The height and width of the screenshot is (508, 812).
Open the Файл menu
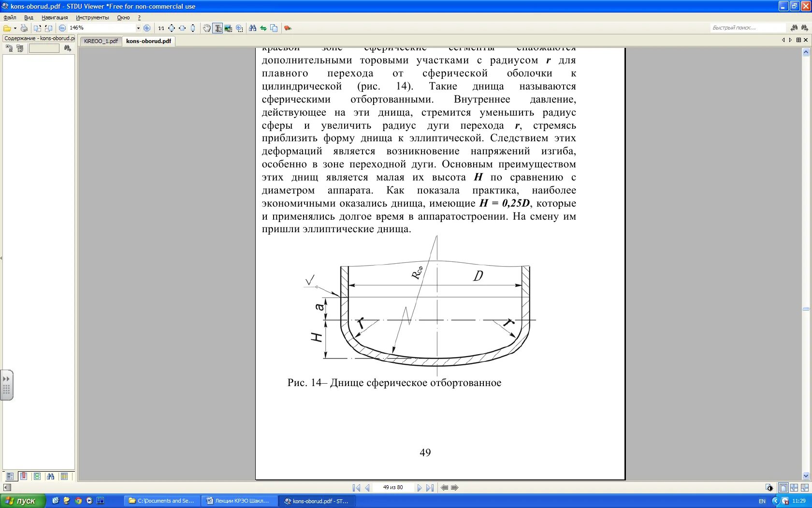[10, 17]
